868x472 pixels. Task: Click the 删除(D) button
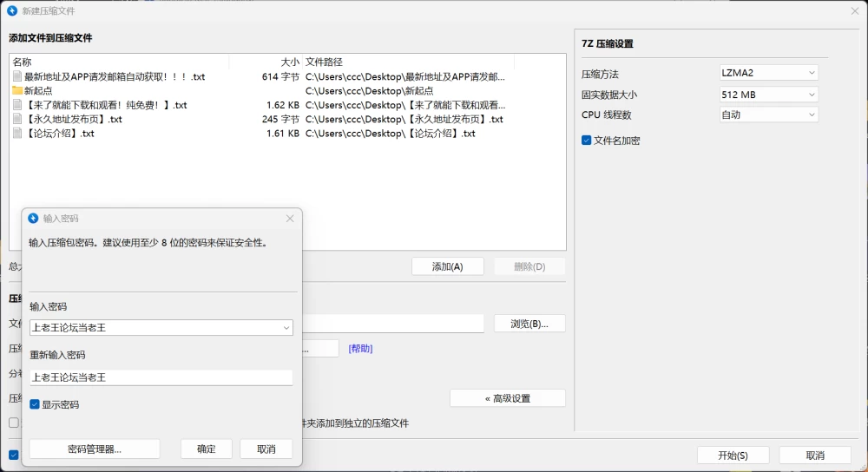[x=529, y=266]
